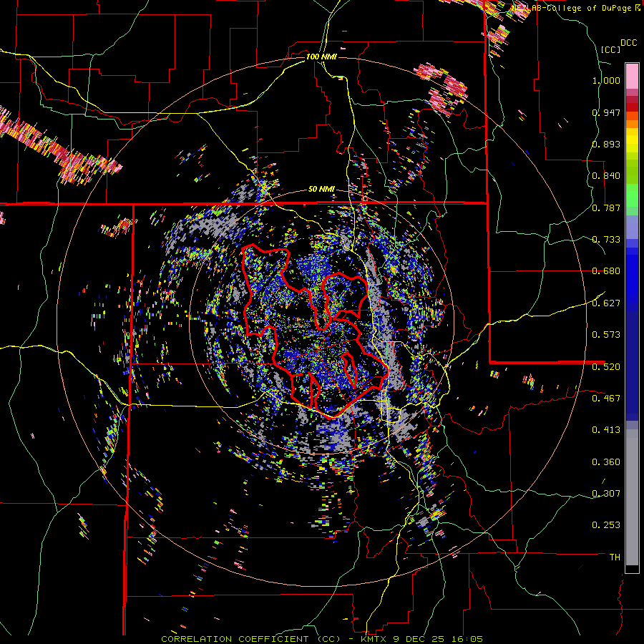Select the "0.627" scale label

[606, 303]
